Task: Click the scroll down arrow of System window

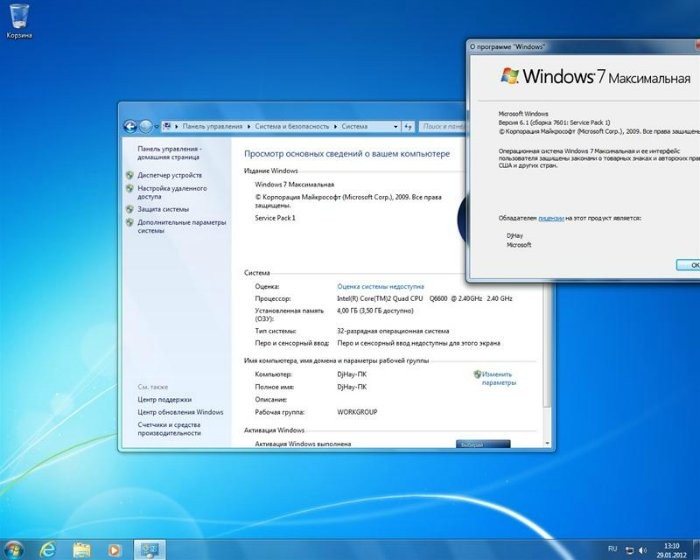Action: pyautogui.click(x=547, y=443)
